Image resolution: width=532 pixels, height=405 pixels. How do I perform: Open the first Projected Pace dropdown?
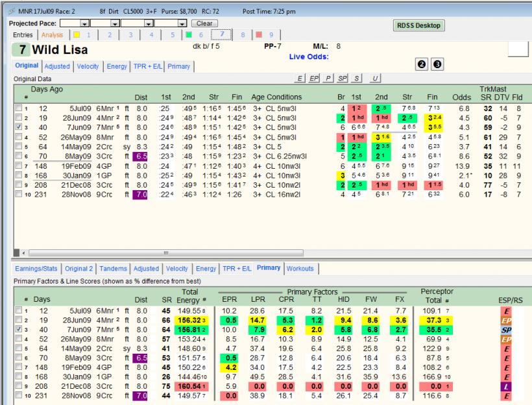(84, 23)
